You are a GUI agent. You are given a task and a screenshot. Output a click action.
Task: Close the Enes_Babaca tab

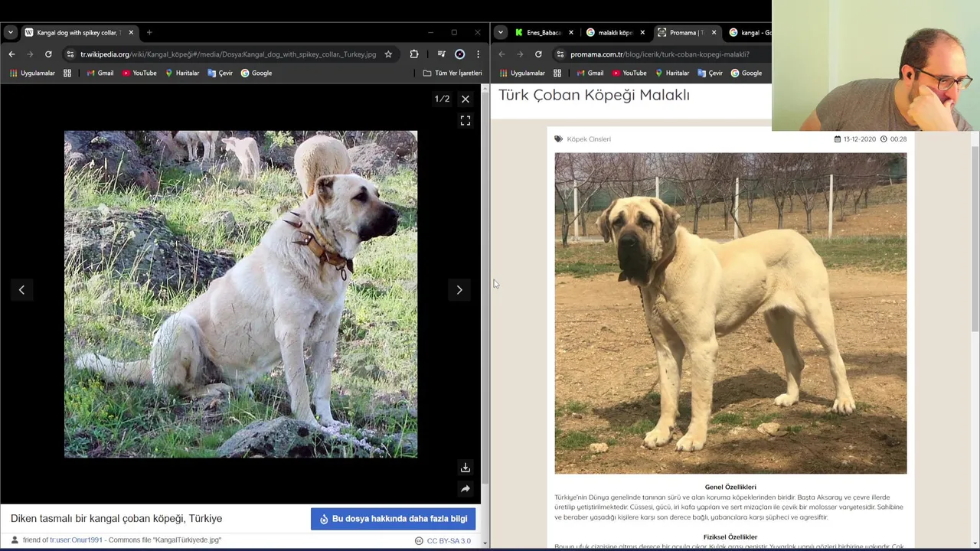click(570, 32)
